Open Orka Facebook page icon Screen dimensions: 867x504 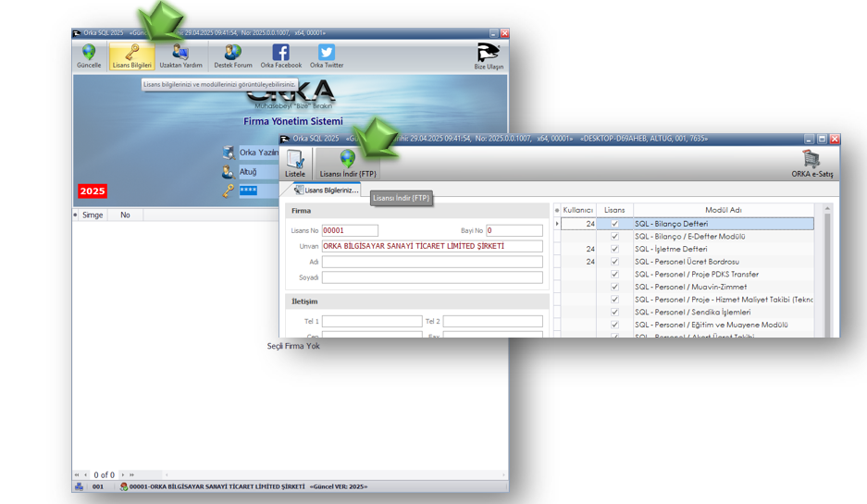point(280,55)
